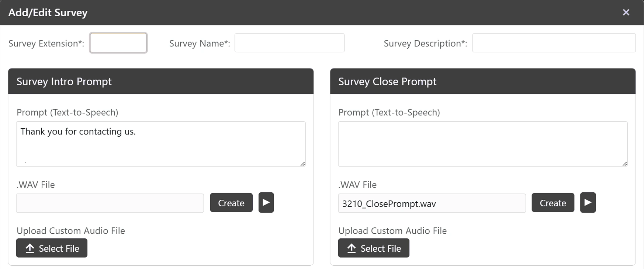Play the Survey Close Prompt audio
The image size is (644, 269).
pyautogui.click(x=588, y=203)
